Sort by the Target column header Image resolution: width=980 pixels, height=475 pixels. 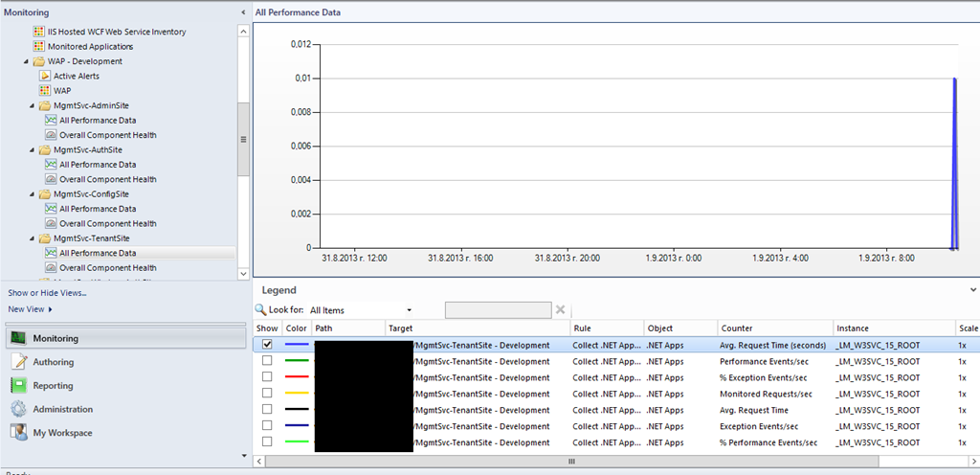[400, 328]
